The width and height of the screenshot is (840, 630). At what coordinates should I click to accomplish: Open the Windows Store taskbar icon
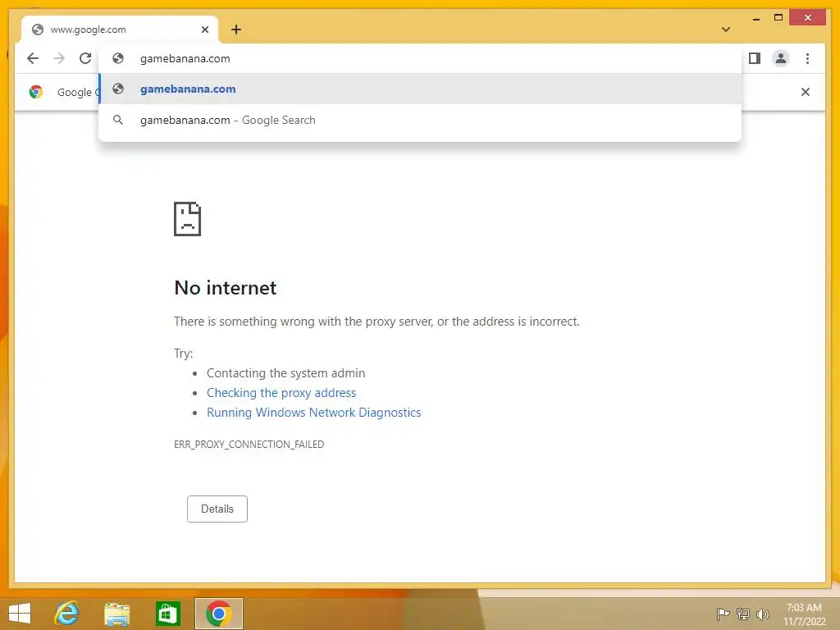[x=167, y=614]
